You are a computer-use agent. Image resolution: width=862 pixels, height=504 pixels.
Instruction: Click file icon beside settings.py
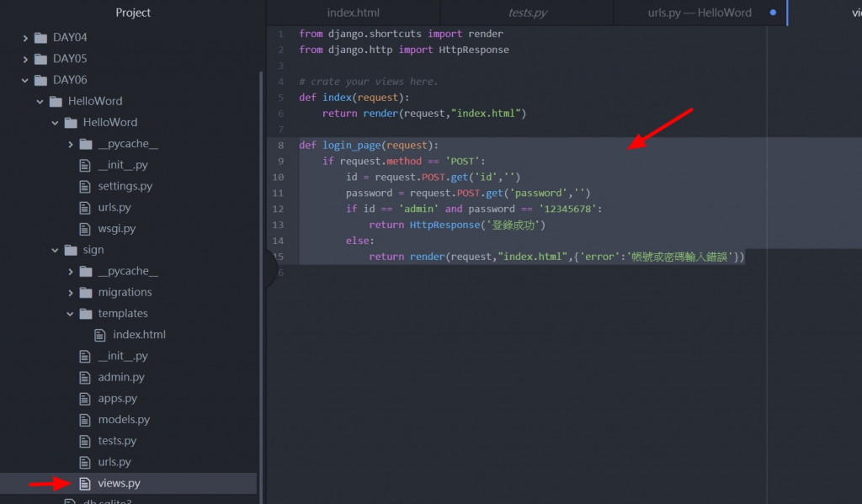click(85, 186)
